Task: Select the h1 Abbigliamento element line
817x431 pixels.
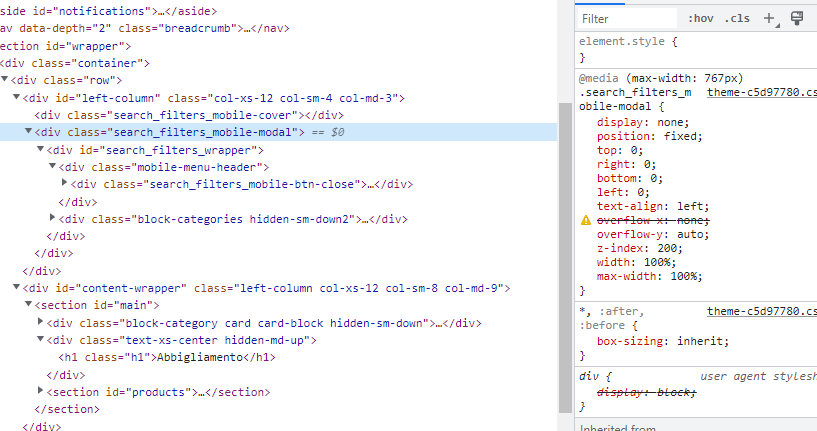Action: (167, 358)
